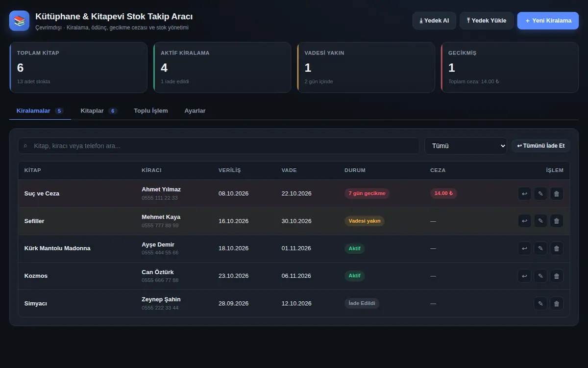Click Tümünü İade Et button
The image size is (588, 368).
point(540,146)
